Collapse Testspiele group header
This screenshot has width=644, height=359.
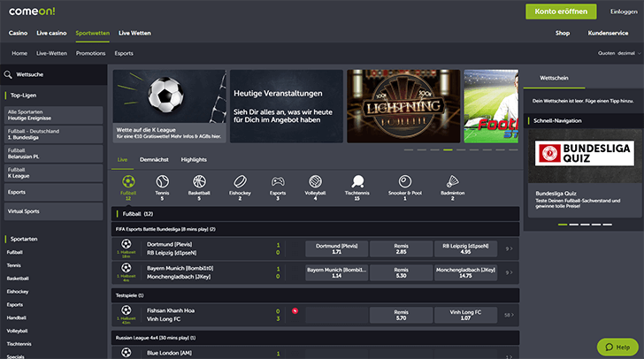point(316,295)
